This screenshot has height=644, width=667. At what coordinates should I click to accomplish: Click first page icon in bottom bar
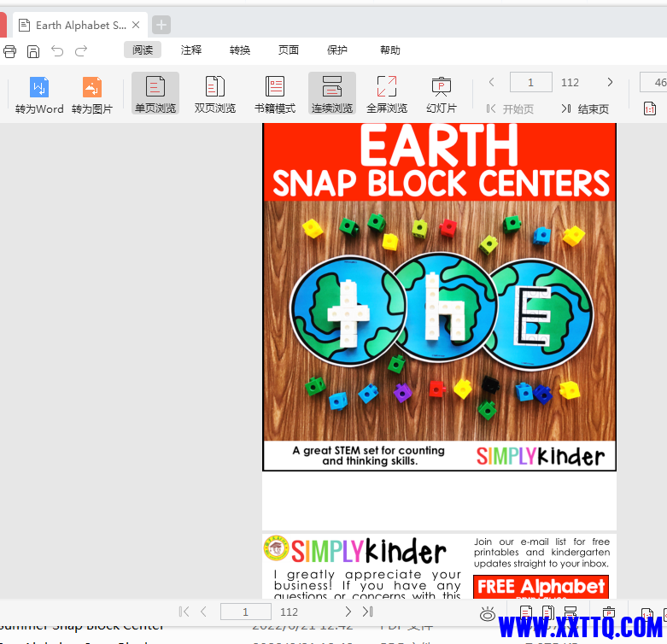(x=184, y=612)
